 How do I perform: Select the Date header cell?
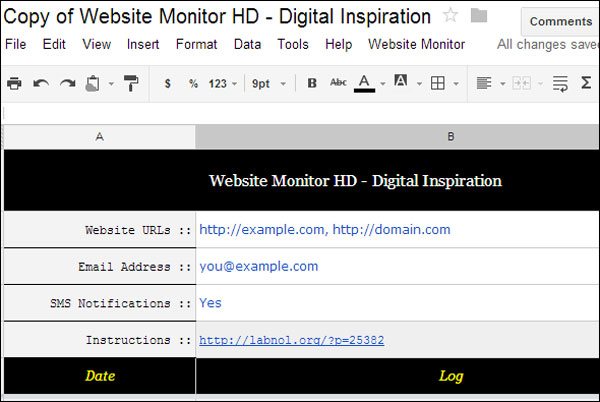pyautogui.click(x=99, y=376)
